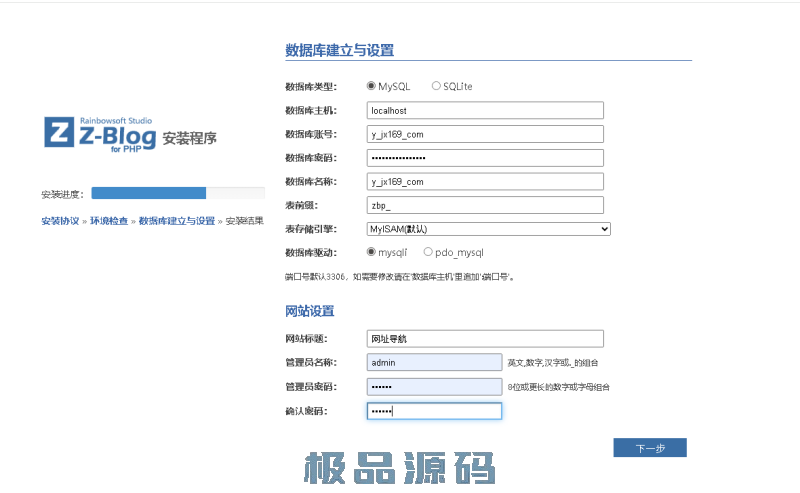Select the SQLite database type option
The width and height of the screenshot is (800, 493).
(x=436, y=86)
